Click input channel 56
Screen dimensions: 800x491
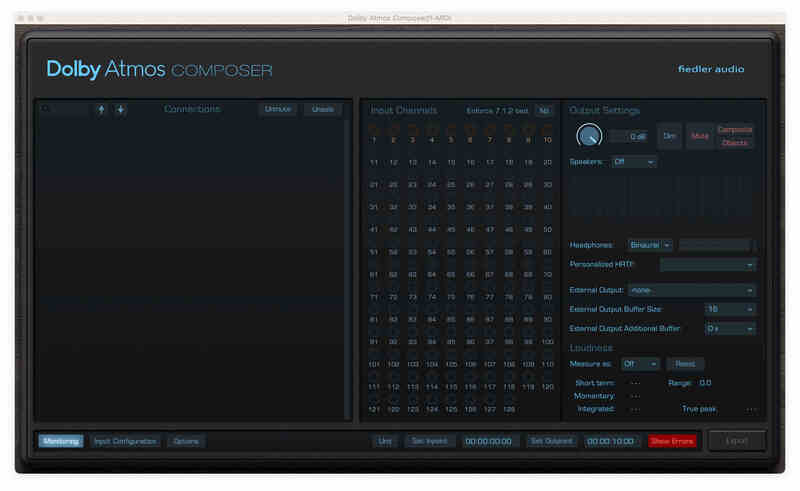pyautogui.click(x=470, y=252)
